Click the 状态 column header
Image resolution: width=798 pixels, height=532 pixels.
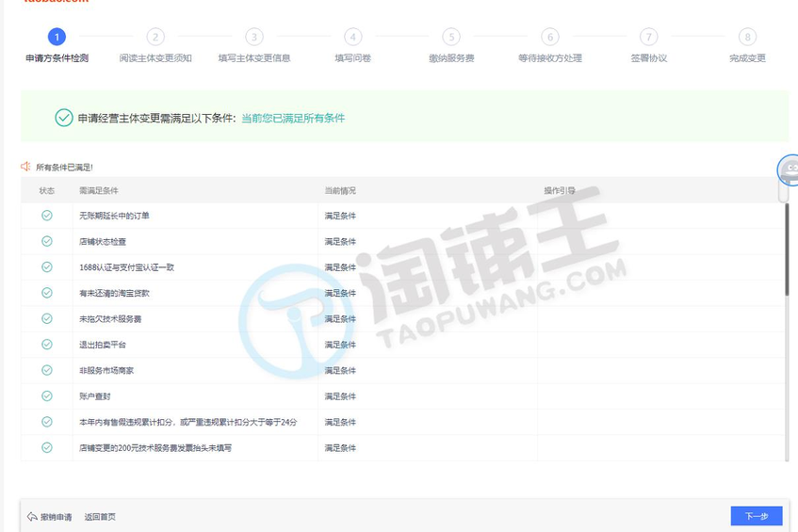coord(47,191)
